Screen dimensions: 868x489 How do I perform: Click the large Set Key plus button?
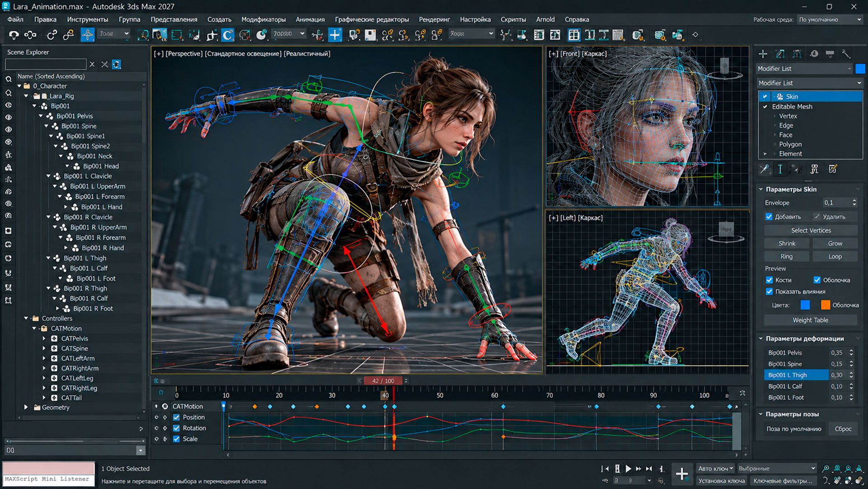point(682,474)
